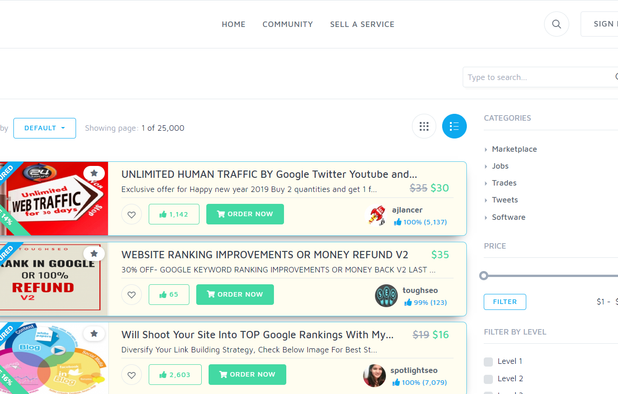Screen dimensions: 618x394
Task: Expand the Software category
Action: click(508, 217)
